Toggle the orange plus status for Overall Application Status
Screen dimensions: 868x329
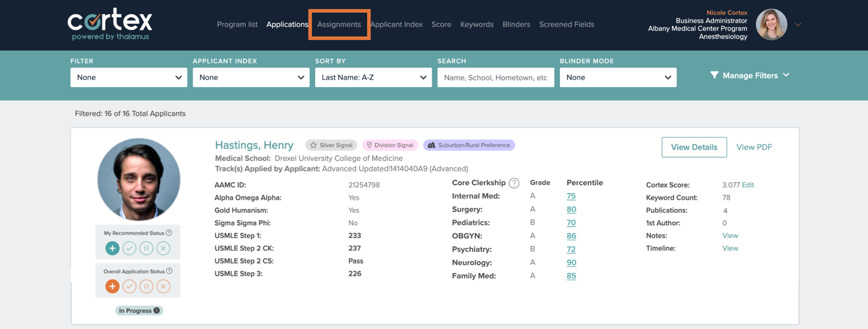112,286
